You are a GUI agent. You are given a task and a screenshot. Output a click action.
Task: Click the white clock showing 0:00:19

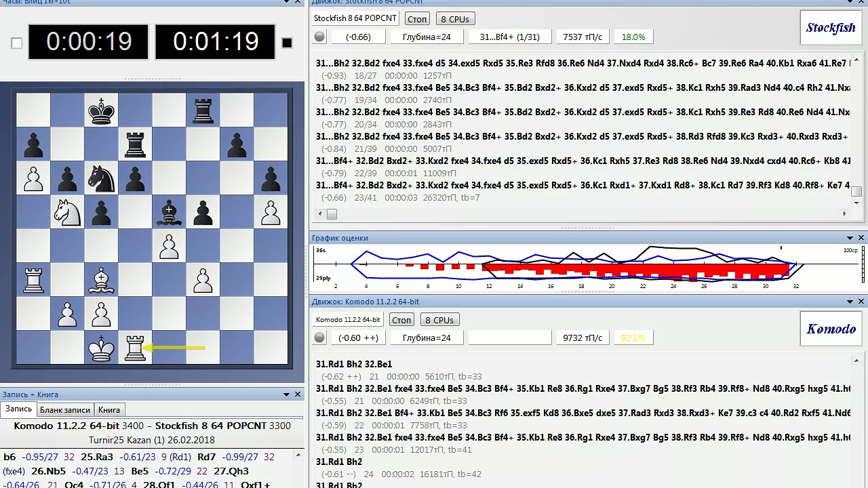89,42
